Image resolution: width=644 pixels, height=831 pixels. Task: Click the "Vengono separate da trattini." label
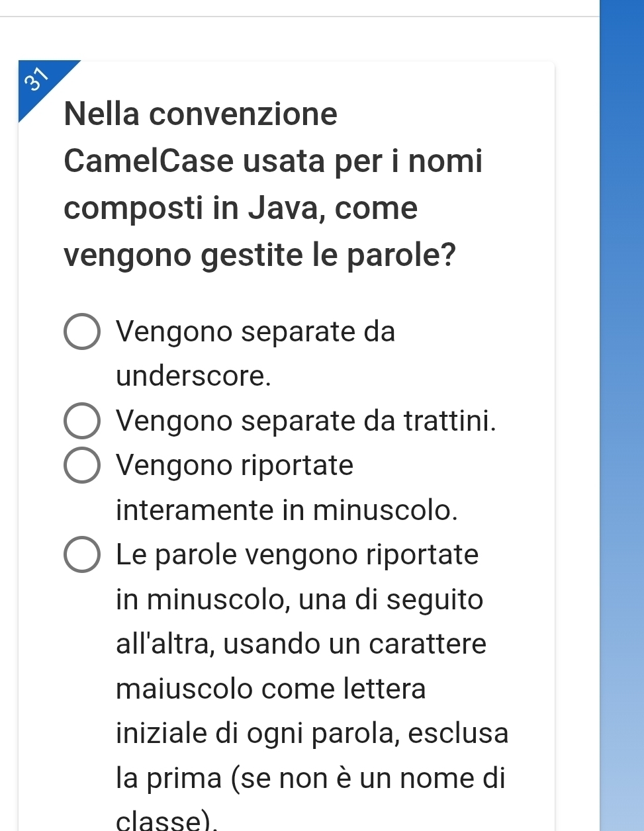point(306,421)
